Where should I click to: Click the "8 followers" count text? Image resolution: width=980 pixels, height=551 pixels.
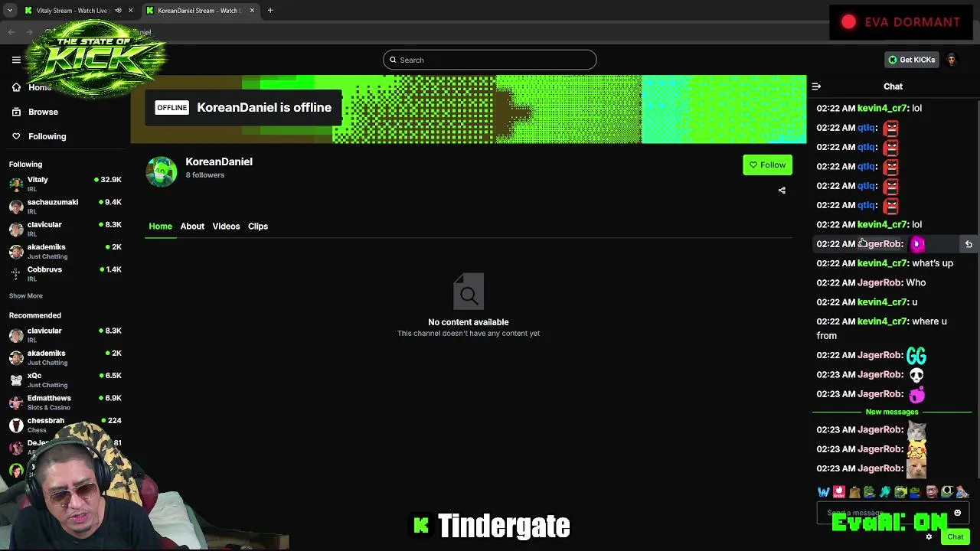[204, 175]
